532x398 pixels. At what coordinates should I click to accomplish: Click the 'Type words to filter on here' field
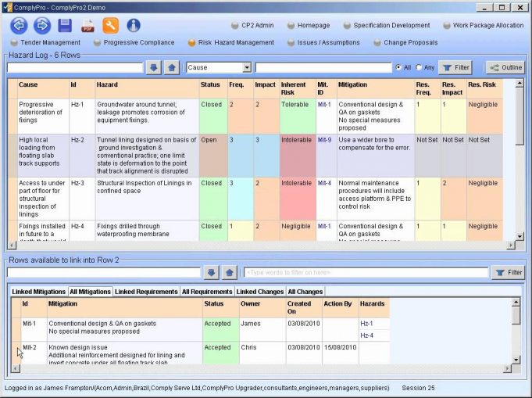click(363, 272)
